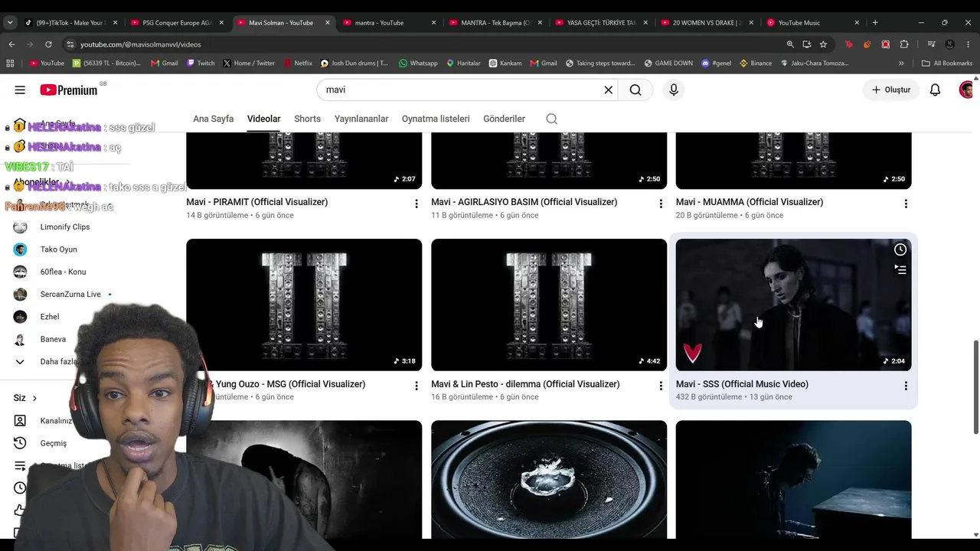The height and width of the screenshot is (551, 980).
Task: Open options for the MSG visualizer video
Action: coord(416,386)
